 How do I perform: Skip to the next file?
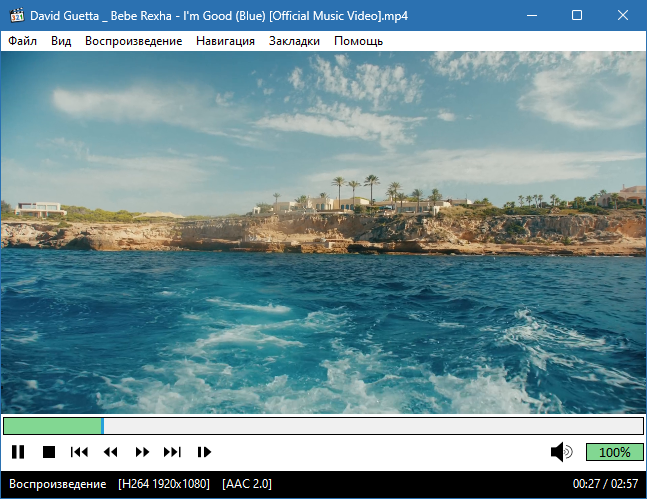172,452
